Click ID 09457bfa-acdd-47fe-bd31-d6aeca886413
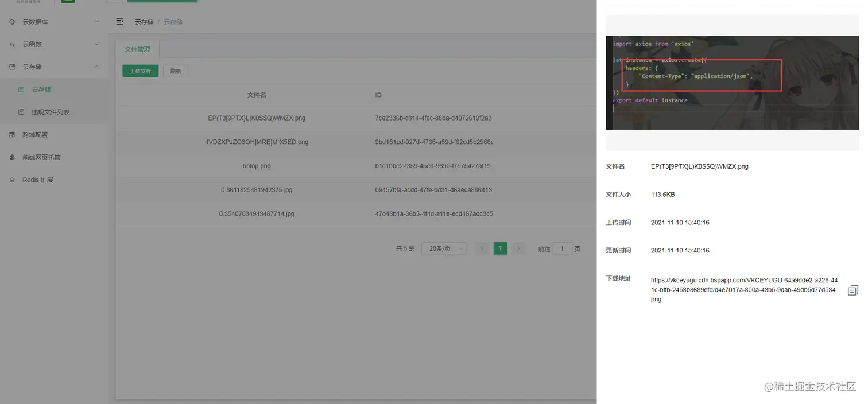 click(433, 189)
